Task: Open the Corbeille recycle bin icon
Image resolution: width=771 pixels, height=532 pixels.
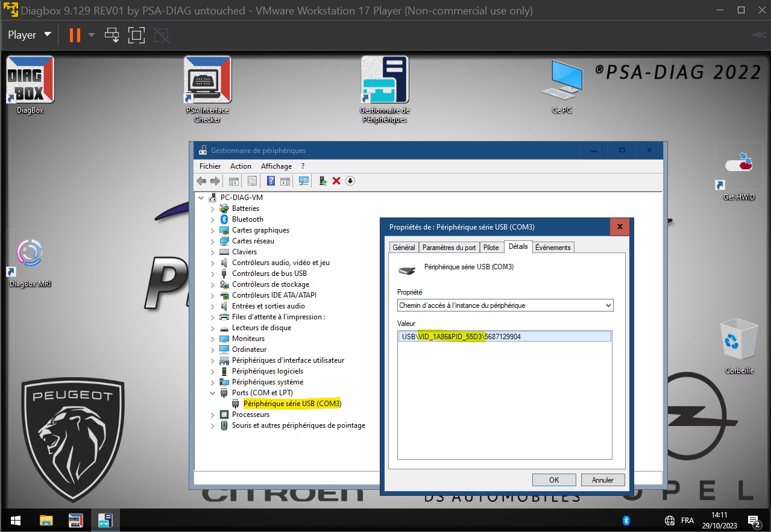Action: (738, 341)
